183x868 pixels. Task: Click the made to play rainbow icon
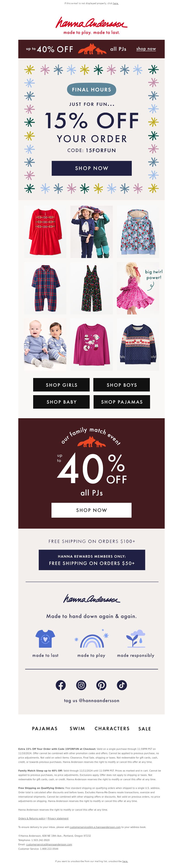pyautogui.click(x=92, y=639)
